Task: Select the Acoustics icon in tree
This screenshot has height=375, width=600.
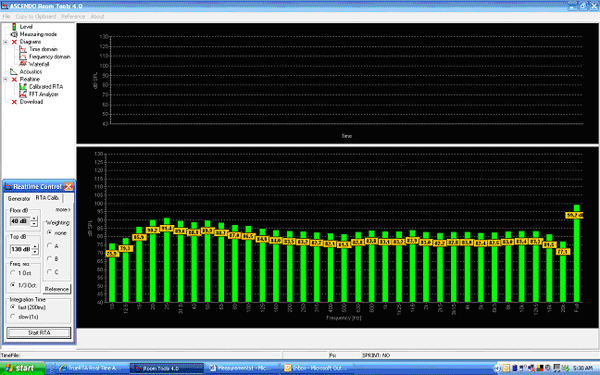Action: pyautogui.click(x=14, y=72)
